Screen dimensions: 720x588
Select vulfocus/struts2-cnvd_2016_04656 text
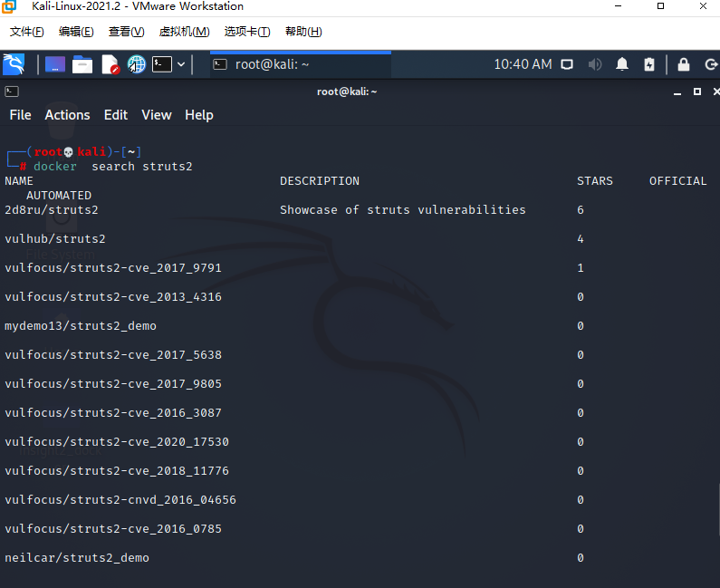120,499
